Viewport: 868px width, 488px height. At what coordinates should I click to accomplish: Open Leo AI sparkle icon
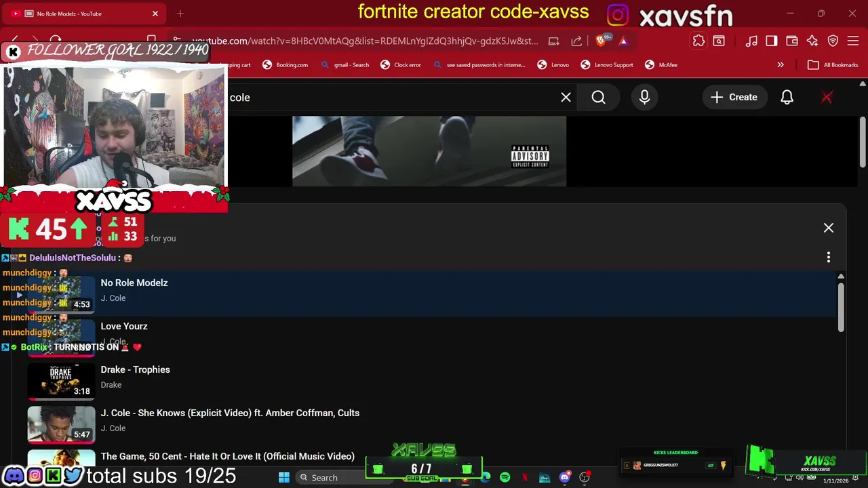coord(812,41)
